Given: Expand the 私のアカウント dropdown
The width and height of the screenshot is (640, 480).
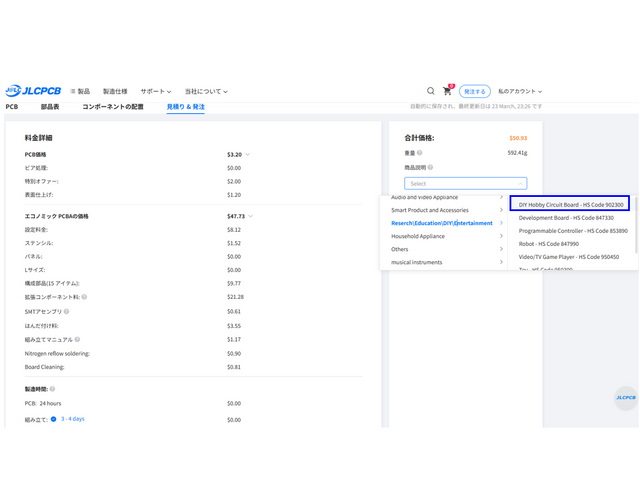Looking at the screenshot, I should [520, 91].
